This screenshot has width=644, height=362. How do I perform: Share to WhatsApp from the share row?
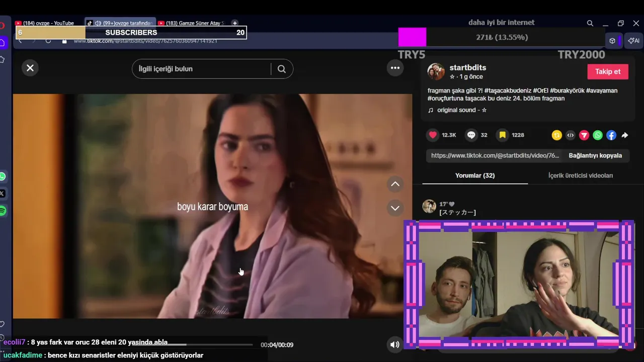click(x=597, y=135)
